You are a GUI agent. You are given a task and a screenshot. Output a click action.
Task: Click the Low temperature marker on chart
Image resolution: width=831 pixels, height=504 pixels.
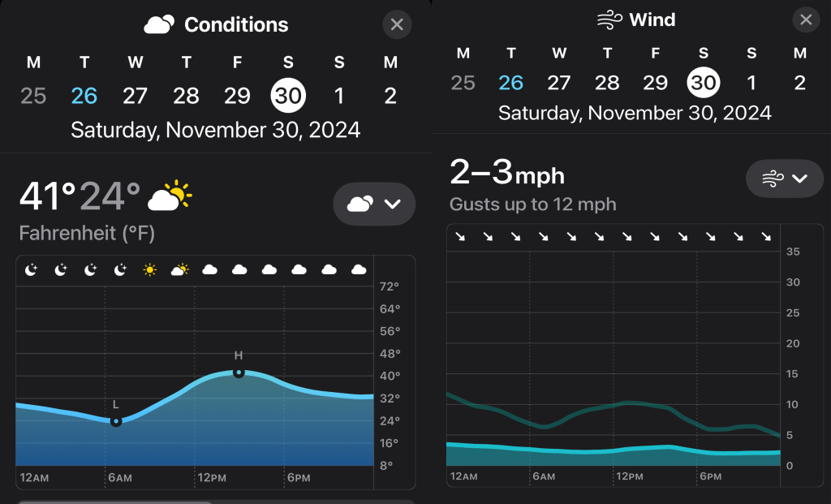[116, 421]
